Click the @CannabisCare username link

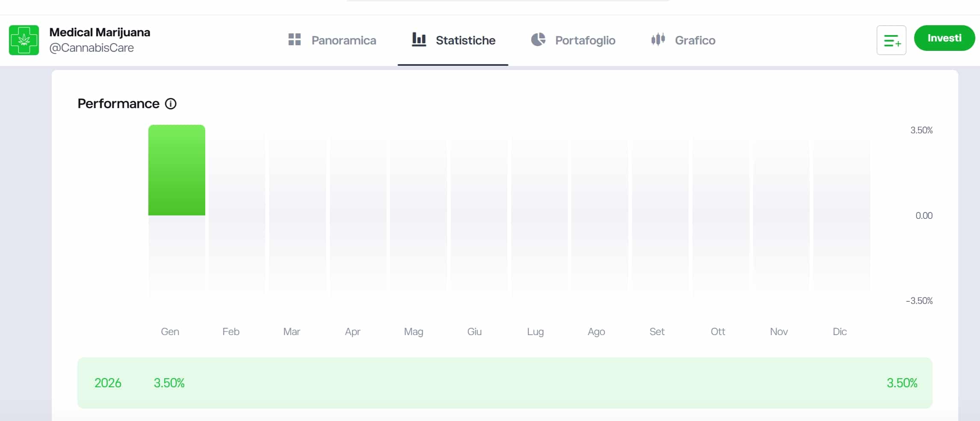[x=92, y=48]
